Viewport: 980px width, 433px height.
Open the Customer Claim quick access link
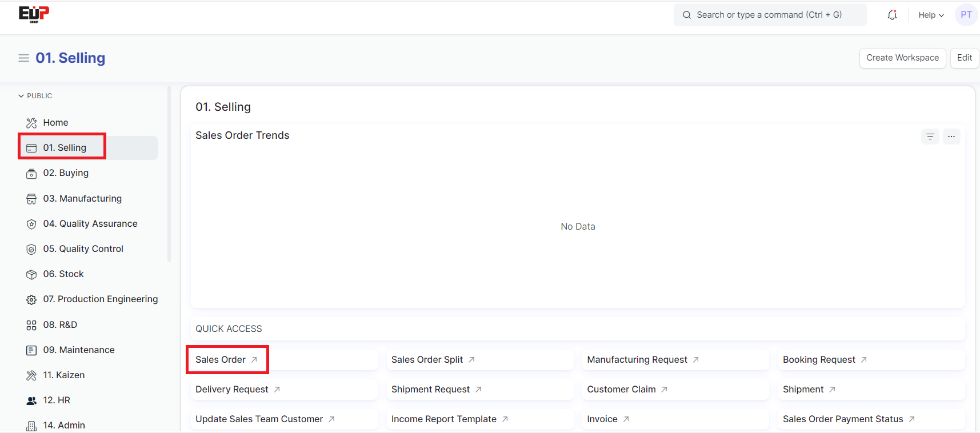(621, 390)
